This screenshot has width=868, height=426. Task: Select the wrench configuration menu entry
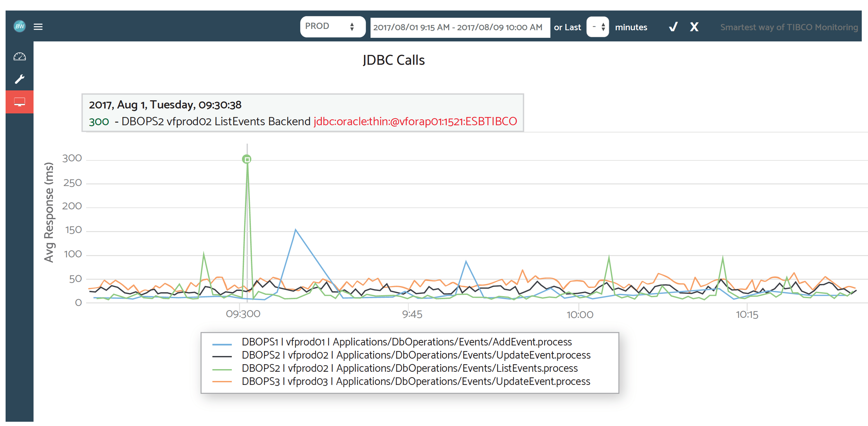coord(19,79)
